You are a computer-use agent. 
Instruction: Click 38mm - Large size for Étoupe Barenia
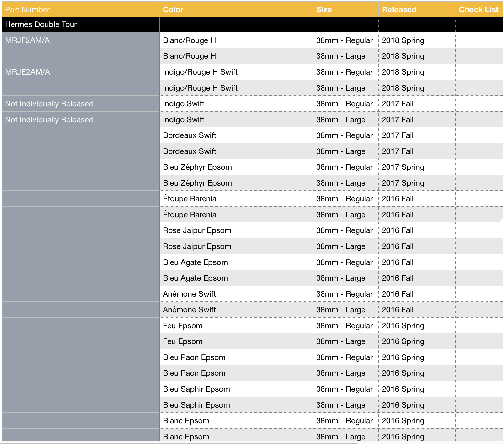pos(341,215)
